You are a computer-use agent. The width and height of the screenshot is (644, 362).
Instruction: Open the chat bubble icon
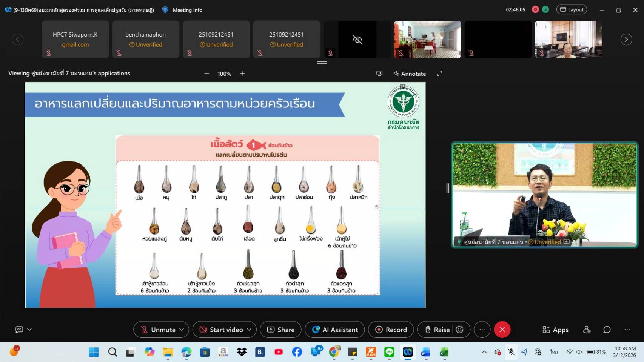(607, 330)
